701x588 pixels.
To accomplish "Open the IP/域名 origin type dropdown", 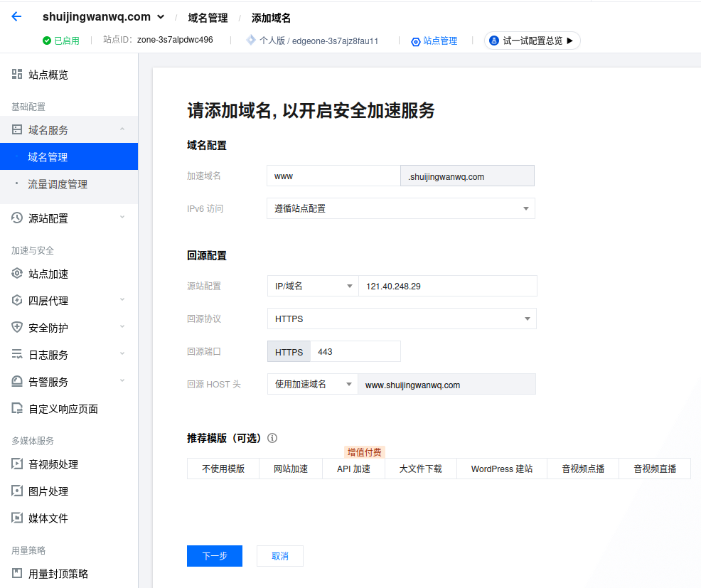I will click(313, 286).
